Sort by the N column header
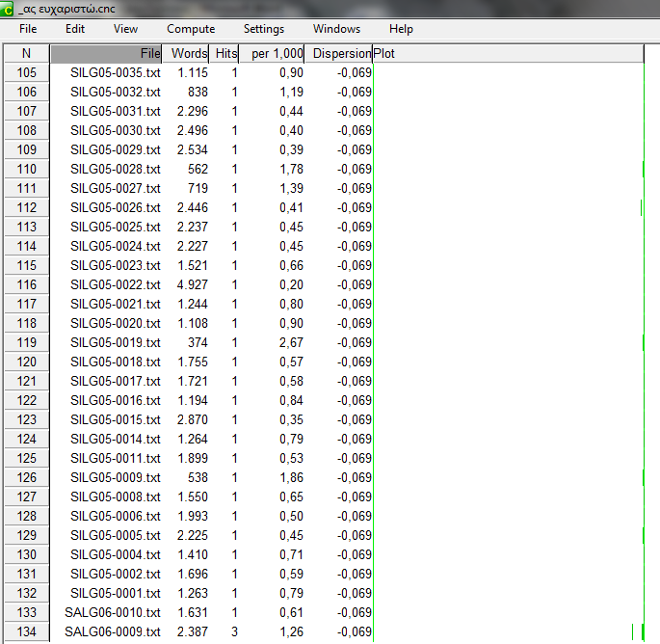 coord(27,53)
